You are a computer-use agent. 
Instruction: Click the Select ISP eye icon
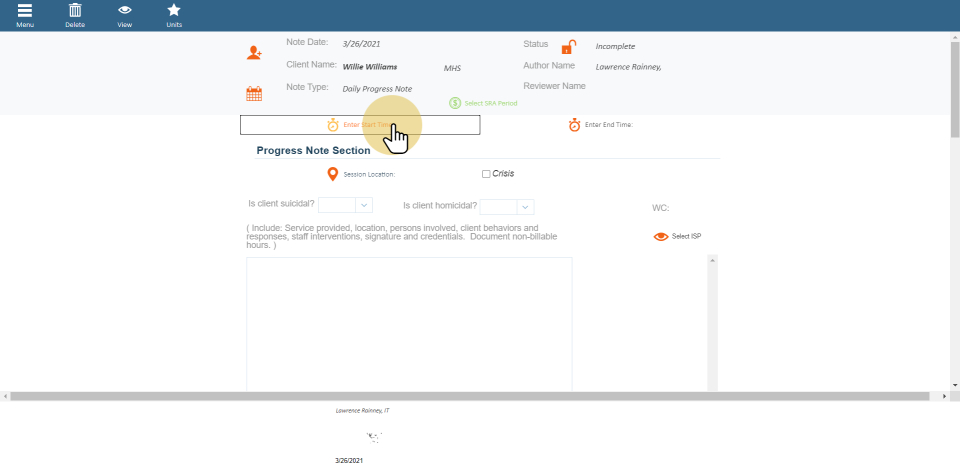pyautogui.click(x=660, y=237)
